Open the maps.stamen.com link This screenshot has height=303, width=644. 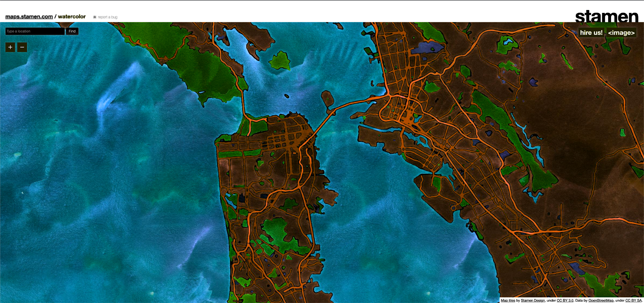coord(29,16)
